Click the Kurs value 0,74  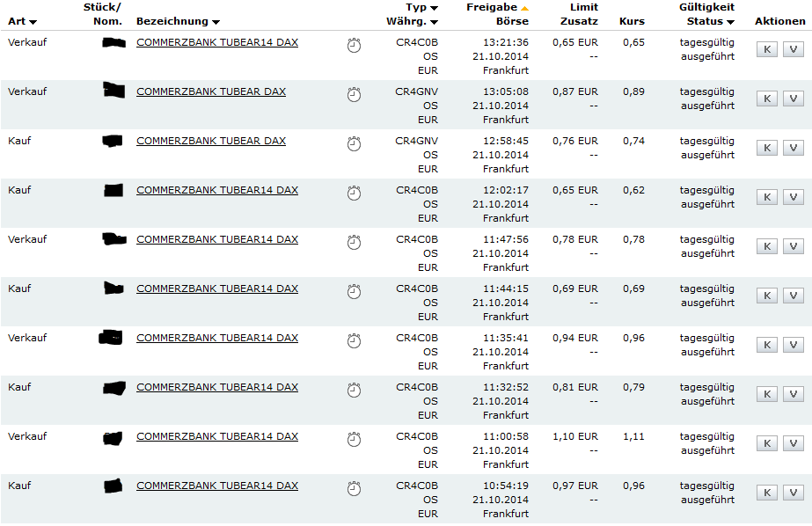coord(634,141)
